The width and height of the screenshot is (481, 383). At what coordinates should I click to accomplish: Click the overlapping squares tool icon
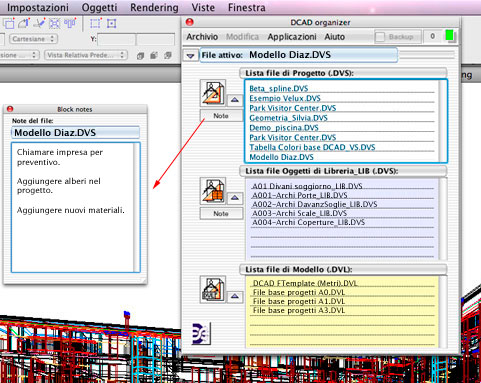[x=9, y=23]
